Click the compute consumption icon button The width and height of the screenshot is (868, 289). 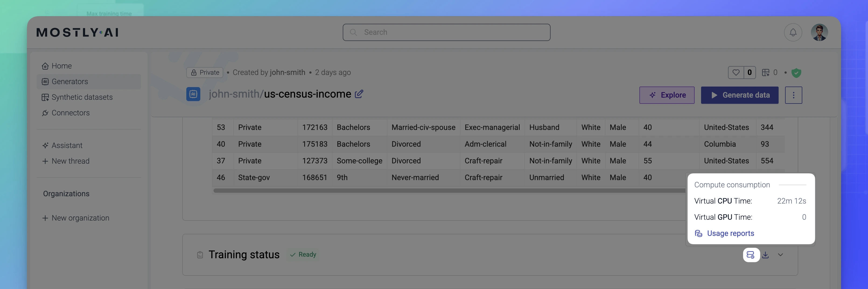751,255
